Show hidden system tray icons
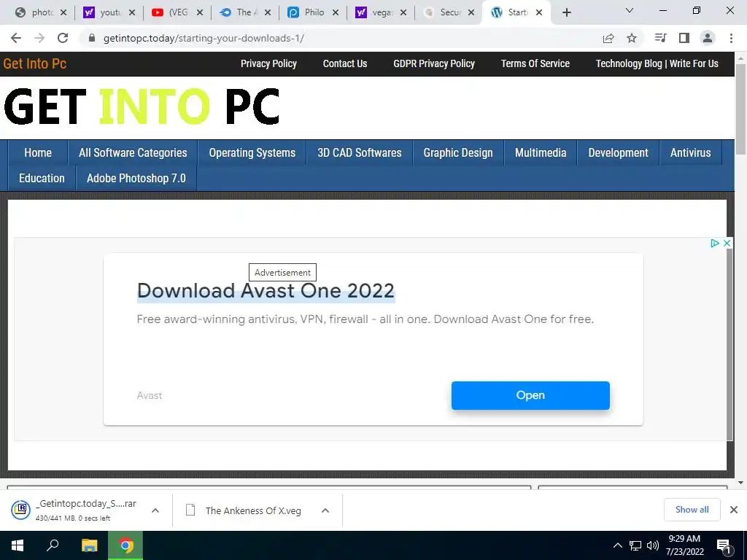This screenshot has width=747, height=560. point(617,545)
